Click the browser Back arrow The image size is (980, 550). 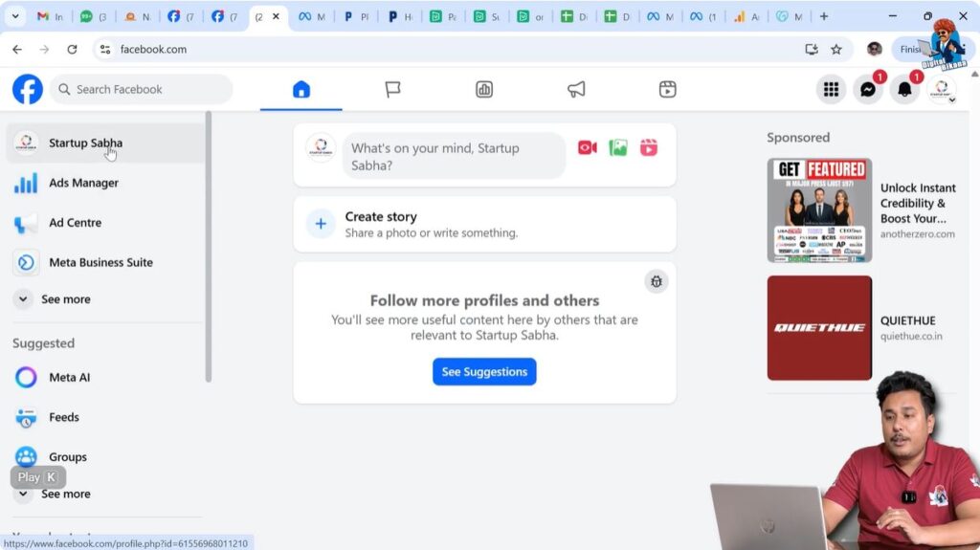[17, 50]
